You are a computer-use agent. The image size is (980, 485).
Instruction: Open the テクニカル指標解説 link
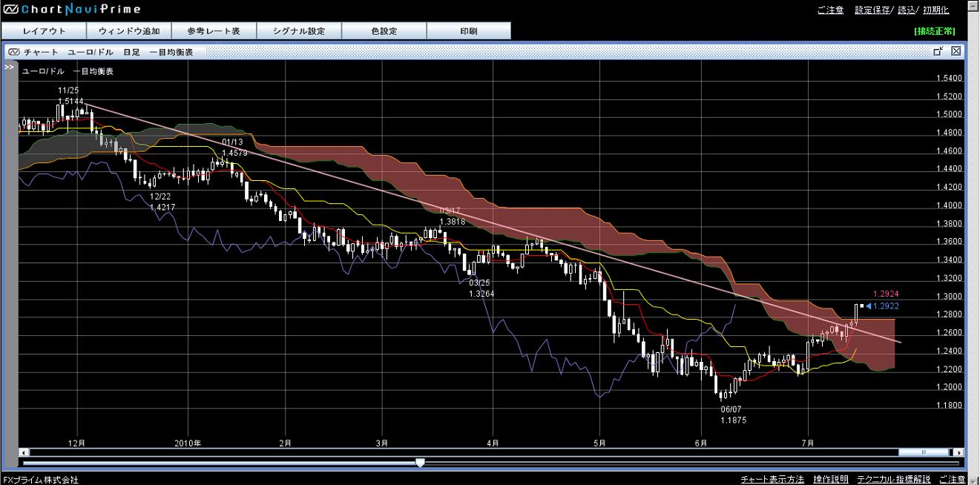point(894,479)
